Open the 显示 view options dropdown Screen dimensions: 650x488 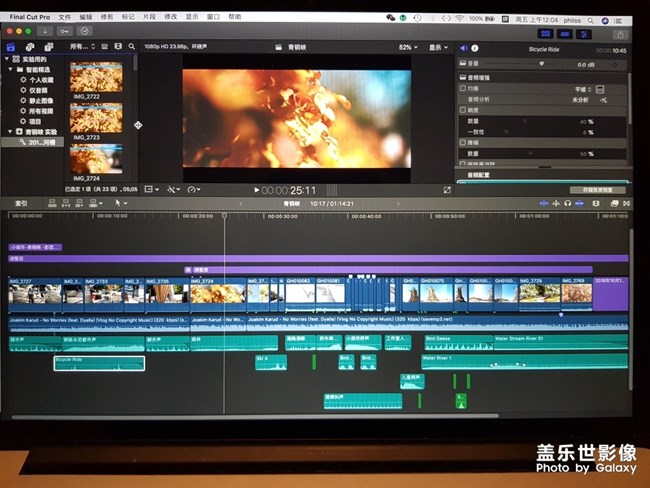[439, 47]
